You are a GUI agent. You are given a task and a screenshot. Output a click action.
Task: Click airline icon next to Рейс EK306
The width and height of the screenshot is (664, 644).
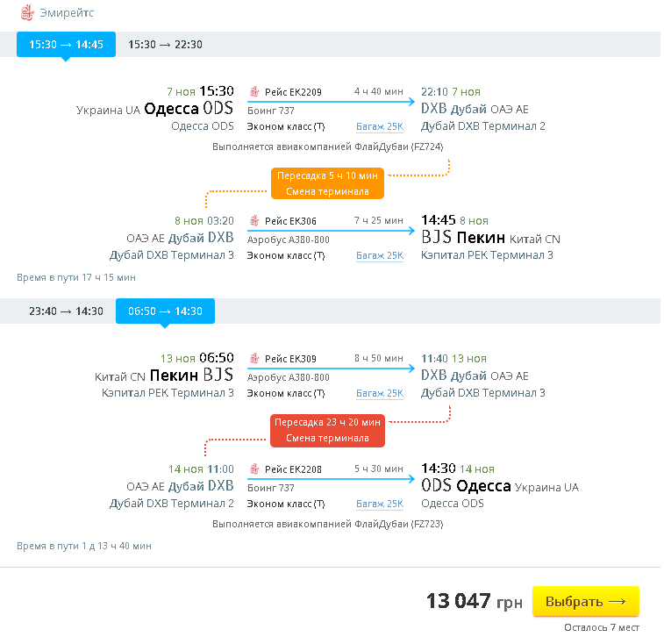point(254,221)
